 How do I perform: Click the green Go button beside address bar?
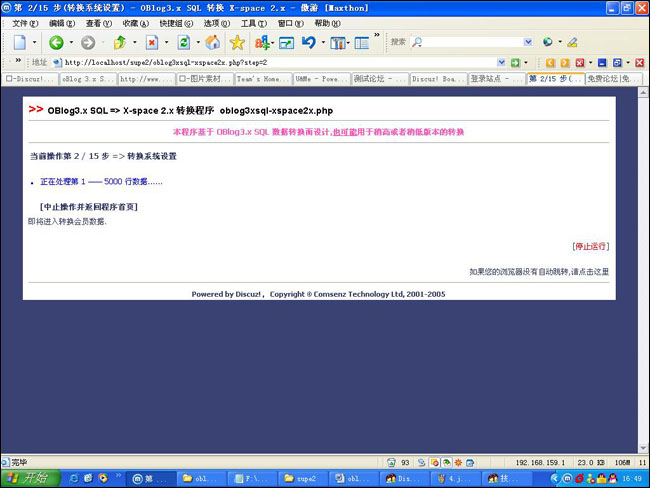[x=515, y=63]
